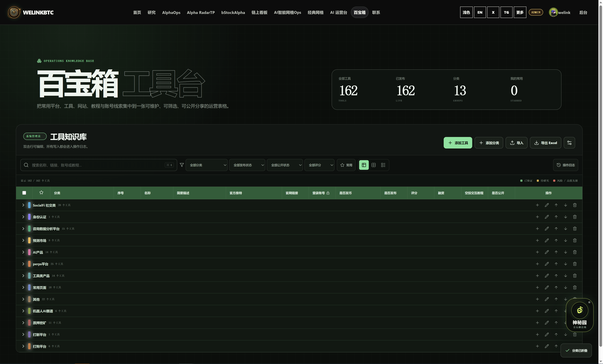Open the 全部评分 dropdown
Screen dimensions: 603x364
coord(319,165)
